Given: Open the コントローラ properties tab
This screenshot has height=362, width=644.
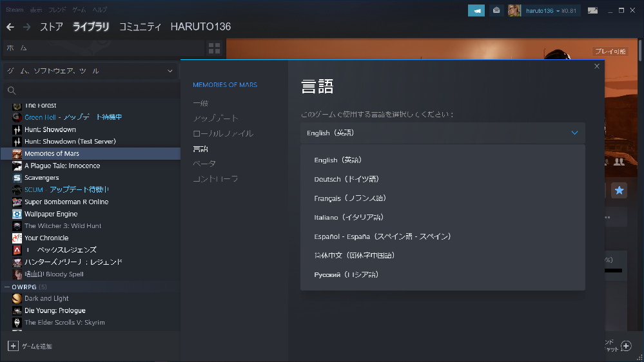Looking at the screenshot, I should (215, 179).
